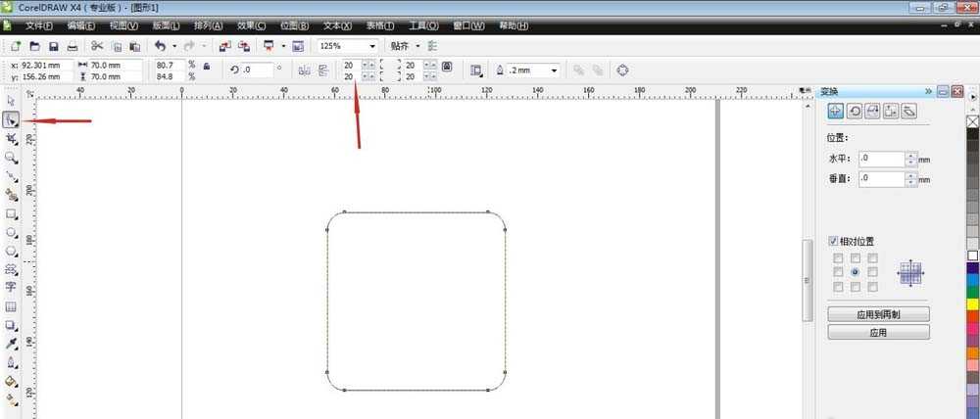
Task: Select the center anchor radio button
Action: click(x=855, y=272)
